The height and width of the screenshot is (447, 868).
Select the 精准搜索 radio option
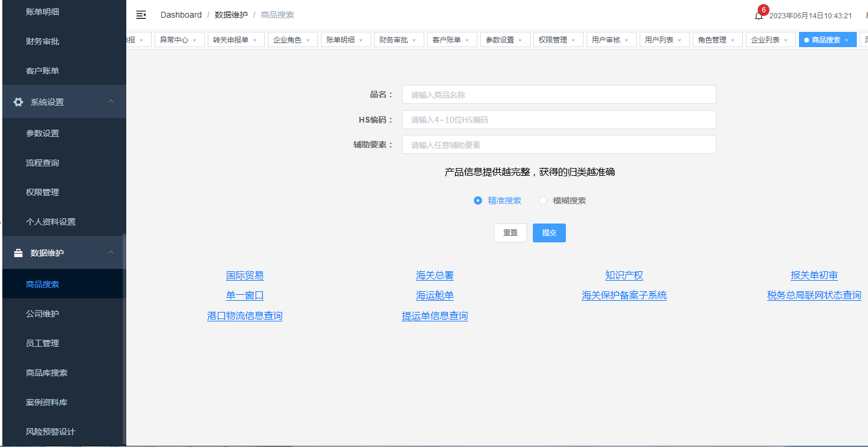478,201
